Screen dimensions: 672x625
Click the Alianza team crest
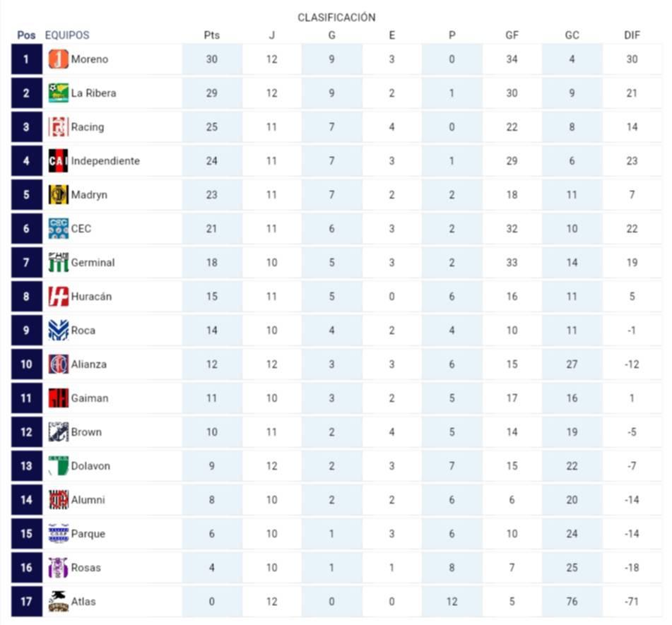58,364
